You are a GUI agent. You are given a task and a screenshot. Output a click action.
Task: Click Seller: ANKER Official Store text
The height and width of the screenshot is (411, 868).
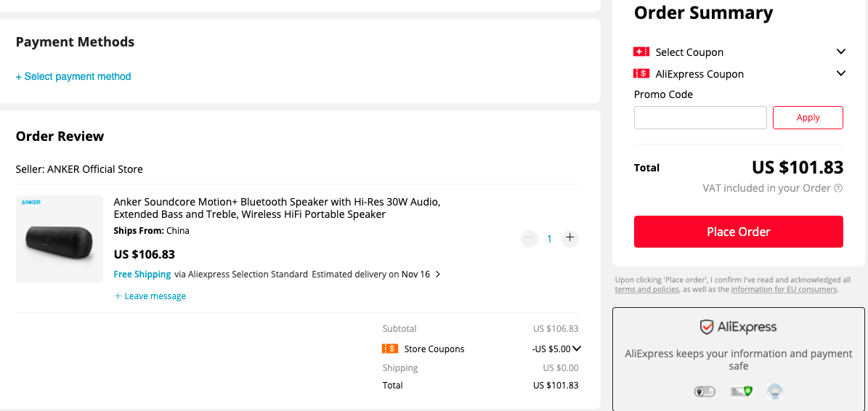(x=79, y=169)
